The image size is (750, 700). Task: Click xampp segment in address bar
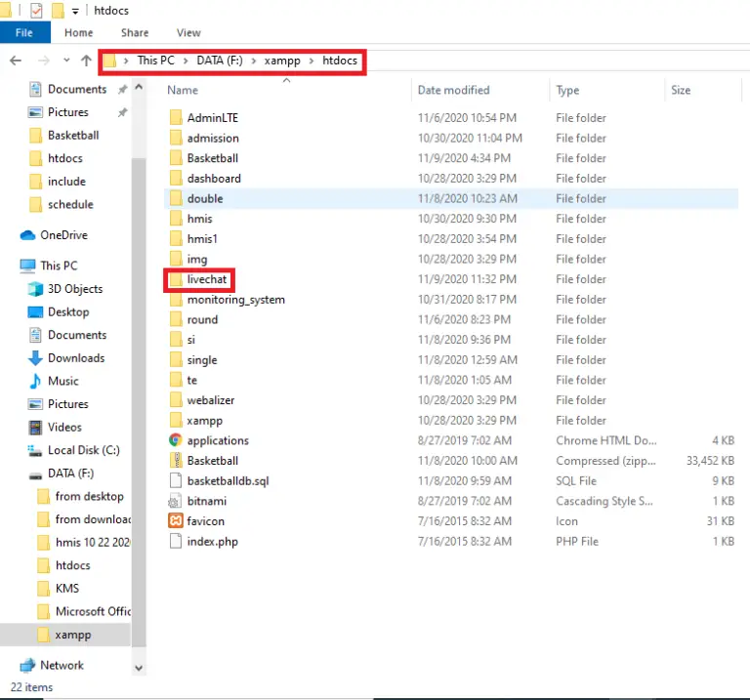280,61
